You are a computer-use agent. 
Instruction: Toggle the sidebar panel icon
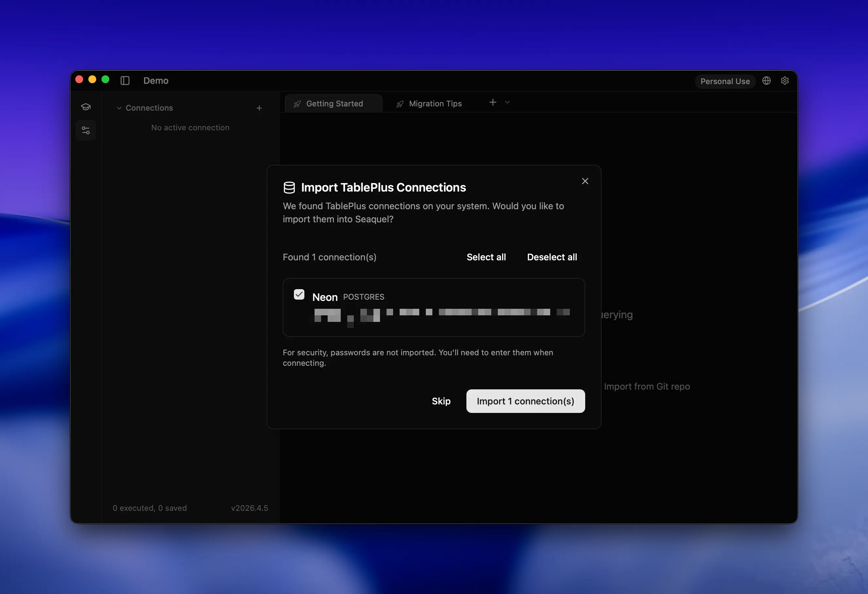[x=125, y=81]
